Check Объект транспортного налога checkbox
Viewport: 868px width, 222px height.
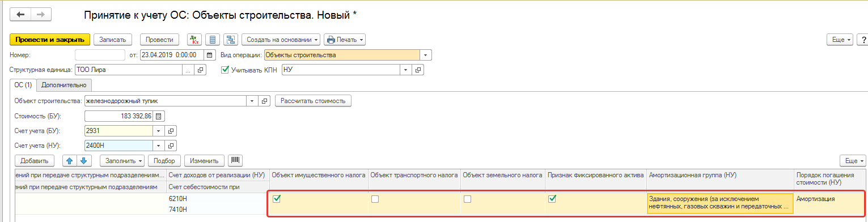click(375, 199)
